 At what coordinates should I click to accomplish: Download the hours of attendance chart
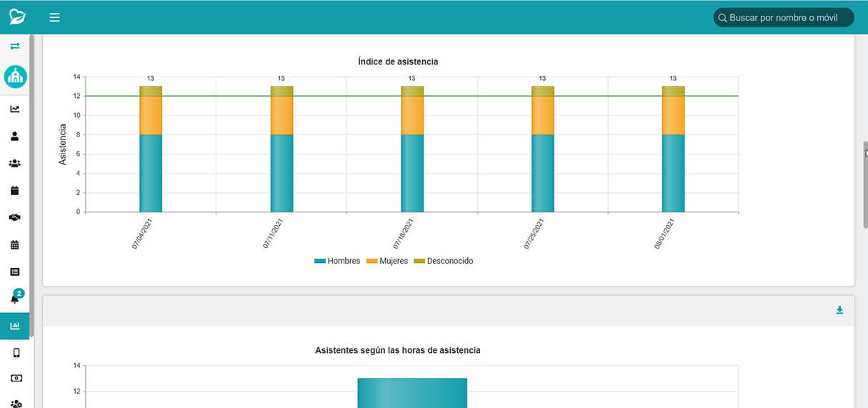click(x=839, y=310)
